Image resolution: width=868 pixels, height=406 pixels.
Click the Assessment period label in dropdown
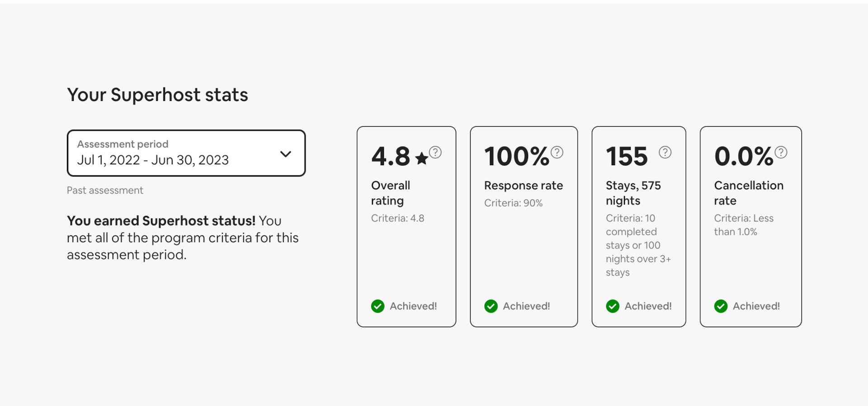coord(123,144)
